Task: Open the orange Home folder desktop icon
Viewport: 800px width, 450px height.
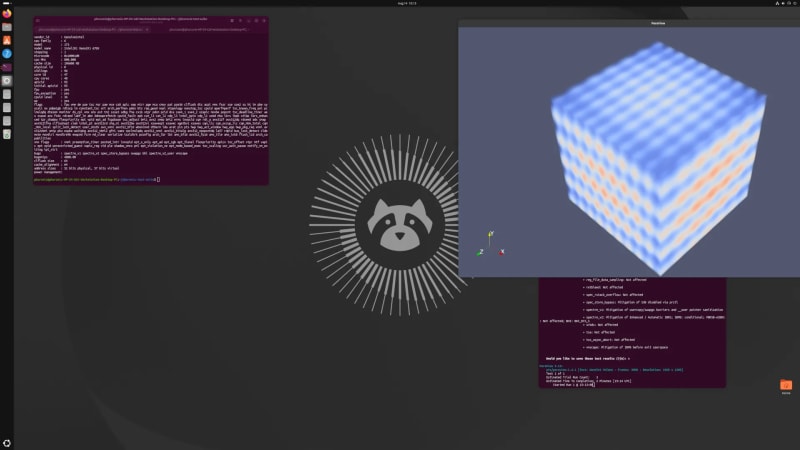Action: point(786,386)
